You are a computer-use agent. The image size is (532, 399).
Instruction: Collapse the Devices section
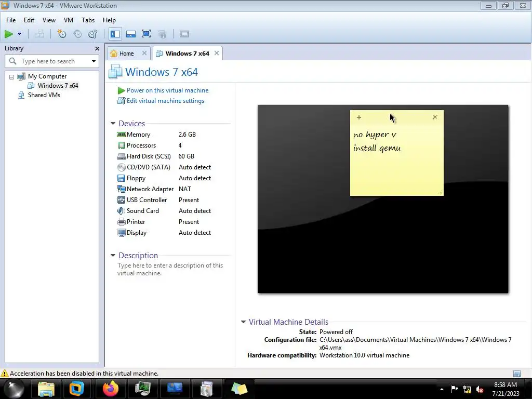click(113, 124)
